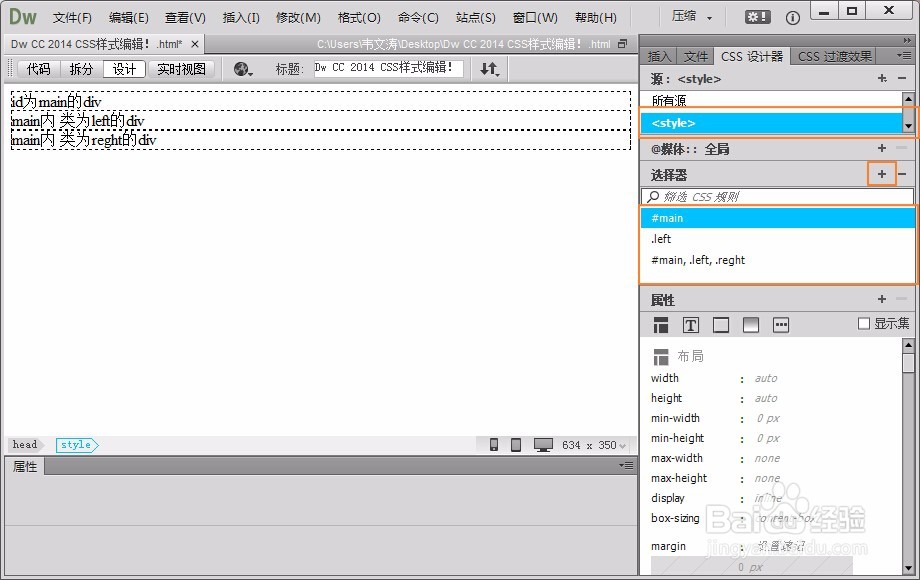
Task: Open the 编辑(E) menu
Action: [x=128, y=18]
